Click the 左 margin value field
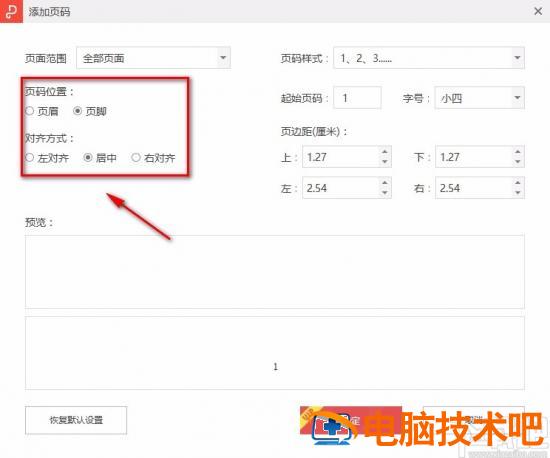550x458 pixels. pyautogui.click(x=341, y=188)
